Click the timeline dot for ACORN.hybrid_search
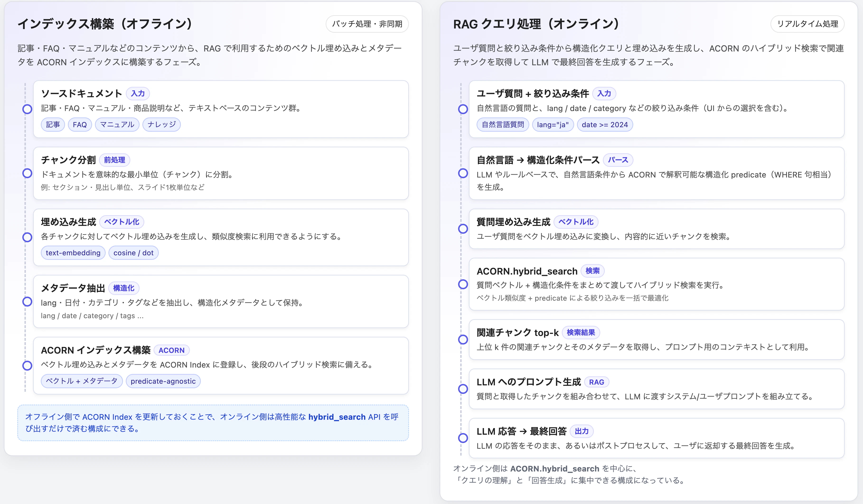863x504 pixels. [463, 284]
